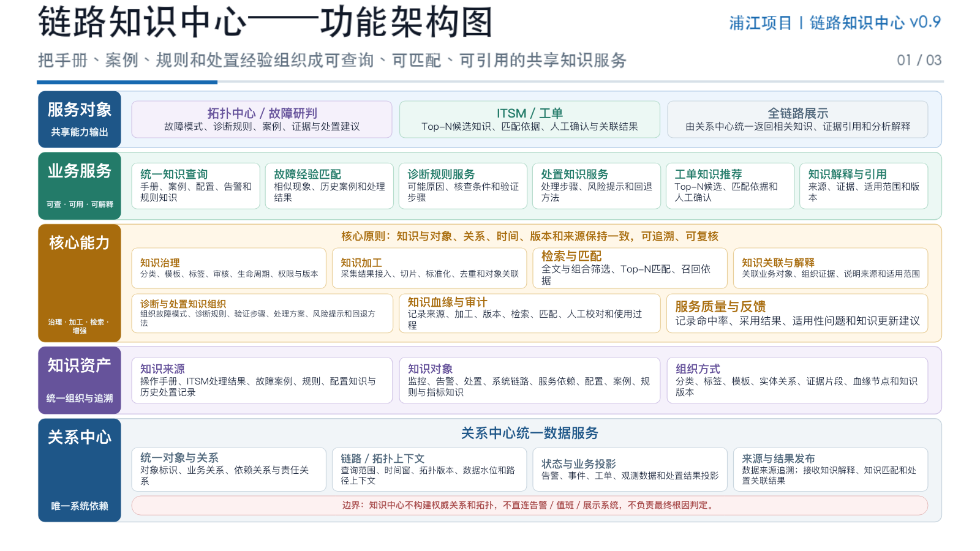The width and height of the screenshot is (980, 551).
Task: Select the 全链路展示 card
Action: [797, 119]
